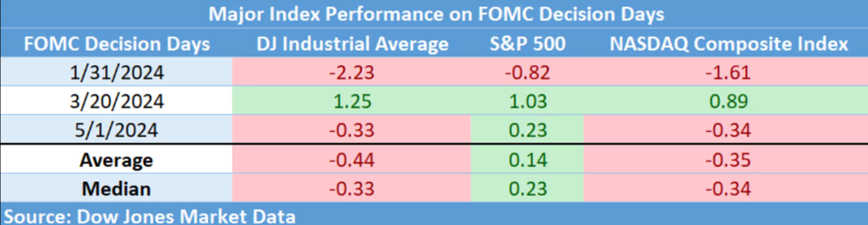Select the 0.89 NASDAQ cell
The height and width of the screenshot is (225, 868).
click(729, 102)
